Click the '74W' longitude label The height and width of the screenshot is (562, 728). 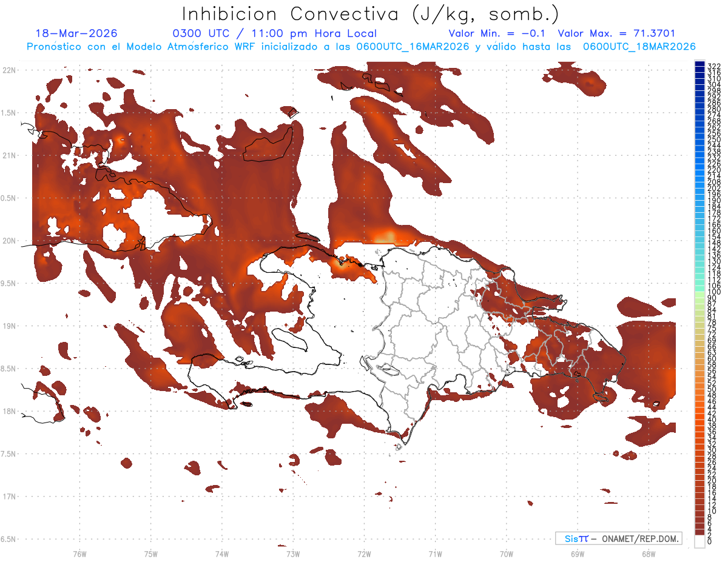(x=222, y=554)
